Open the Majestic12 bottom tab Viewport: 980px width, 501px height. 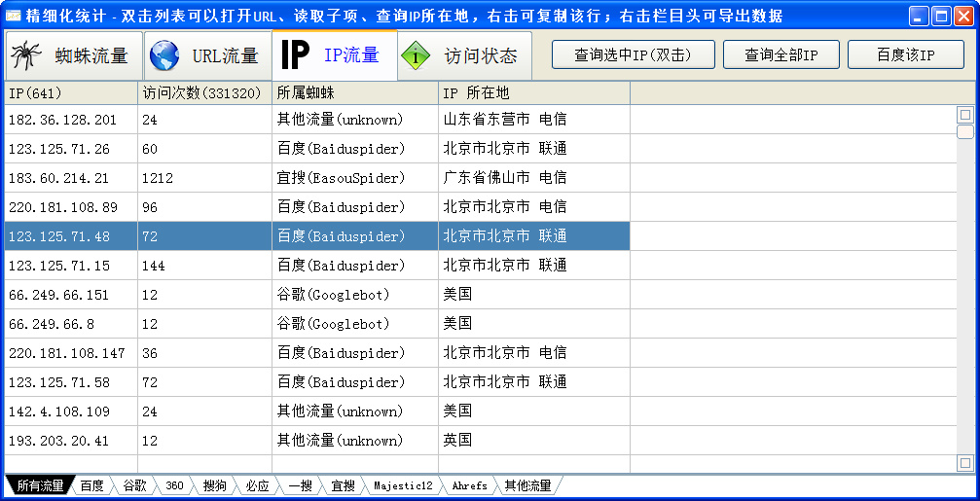coord(403,485)
